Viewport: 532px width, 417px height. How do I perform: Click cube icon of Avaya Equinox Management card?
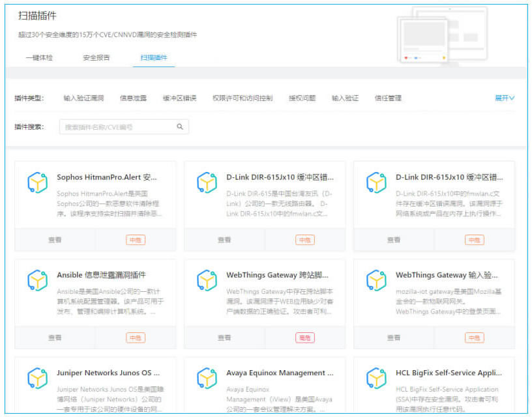pyautogui.click(x=207, y=378)
